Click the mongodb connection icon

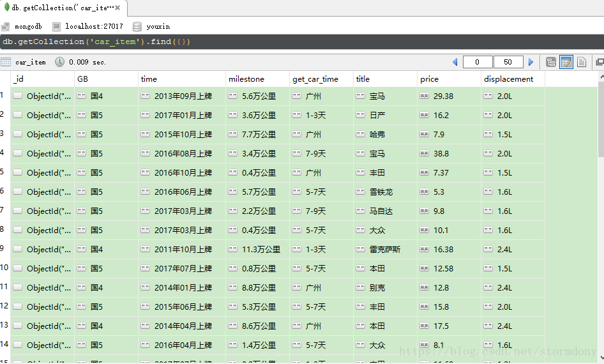tap(5, 27)
